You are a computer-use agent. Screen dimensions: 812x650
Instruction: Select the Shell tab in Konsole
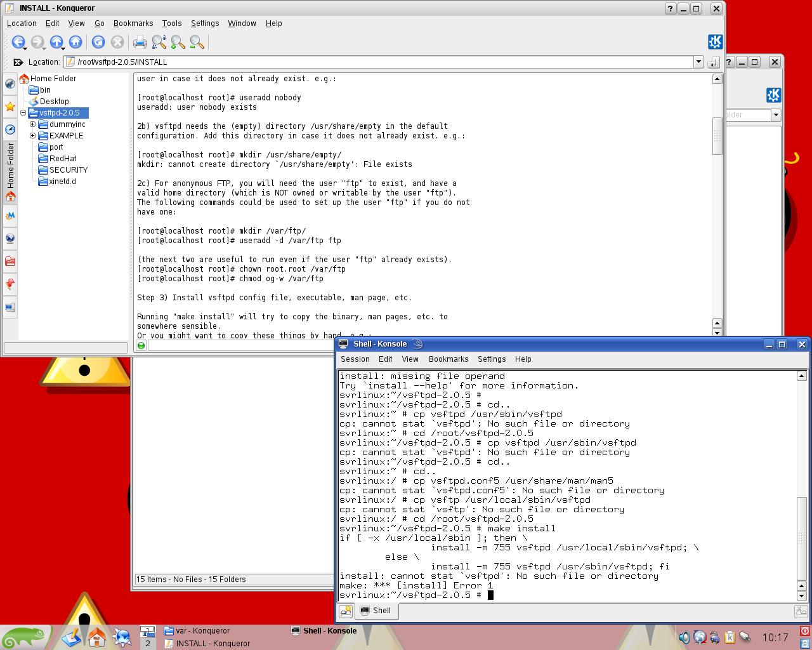click(376, 611)
